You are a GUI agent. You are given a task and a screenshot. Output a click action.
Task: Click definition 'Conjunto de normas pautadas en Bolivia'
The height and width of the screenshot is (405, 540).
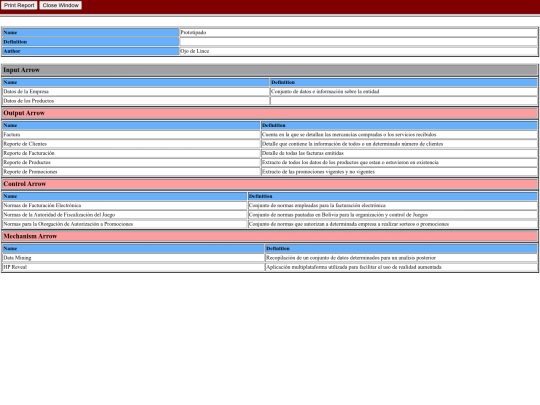coord(393,215)
